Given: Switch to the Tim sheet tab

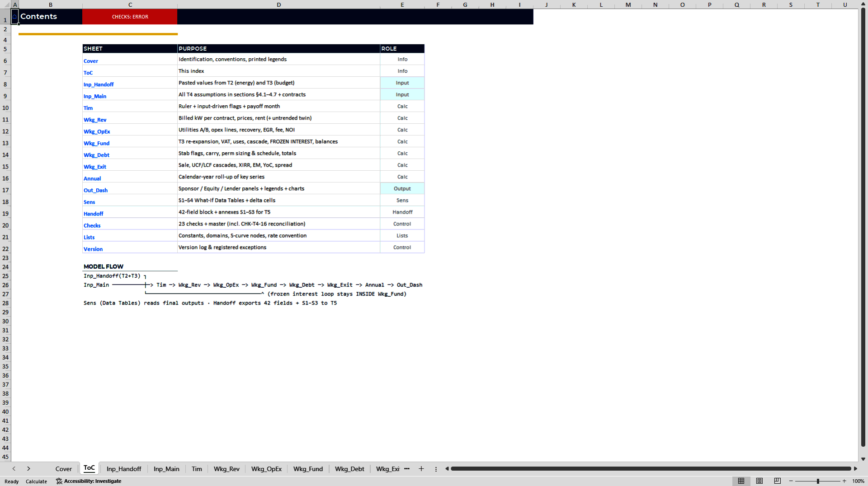Looking at the screenshot, I should [197, 469].
